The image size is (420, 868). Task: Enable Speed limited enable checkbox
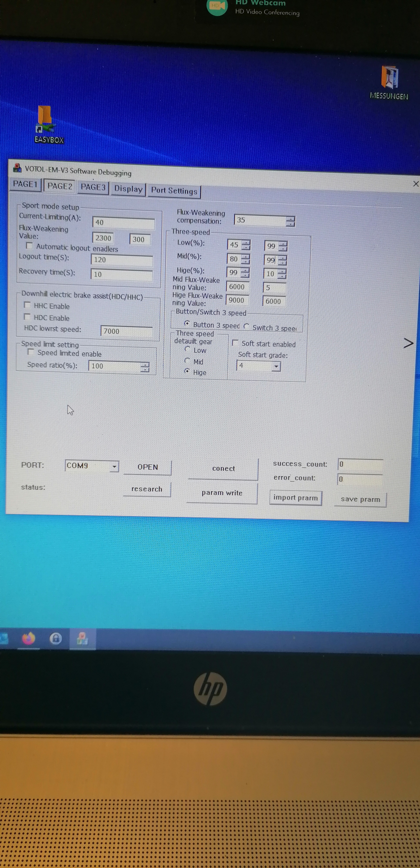tap(31, 352)
